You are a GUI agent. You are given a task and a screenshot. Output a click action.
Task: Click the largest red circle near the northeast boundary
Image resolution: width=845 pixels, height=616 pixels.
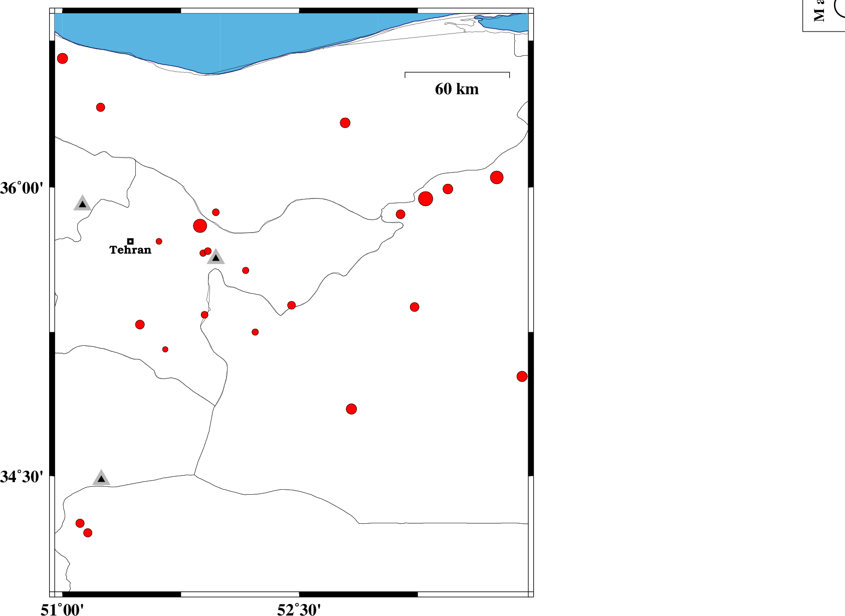tap(426, 199)
